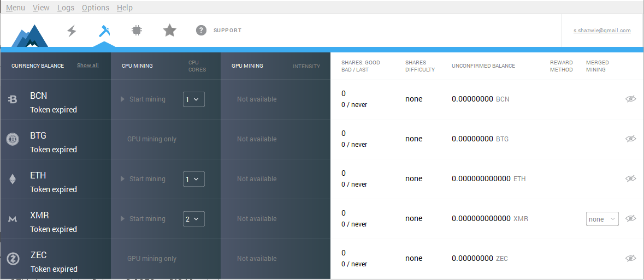Image resolution: width=644 pixels, height=280 pixels.
Task: Click GPU MINING column header
Action: [x=247, y=65]
